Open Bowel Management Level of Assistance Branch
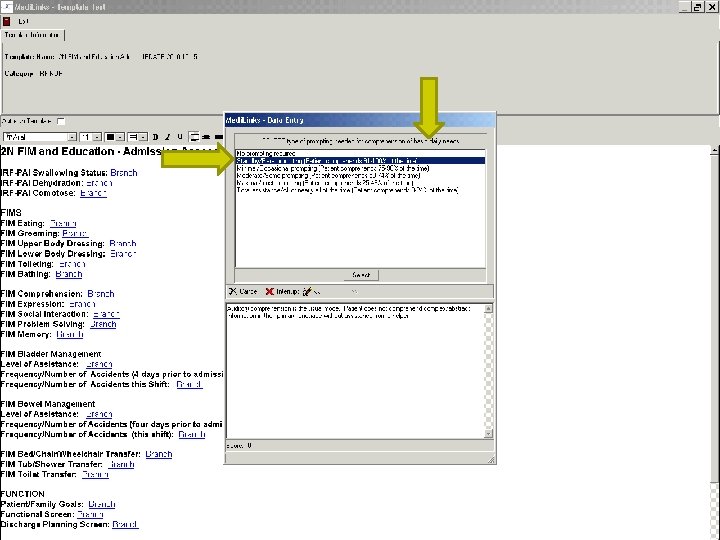 99,414
